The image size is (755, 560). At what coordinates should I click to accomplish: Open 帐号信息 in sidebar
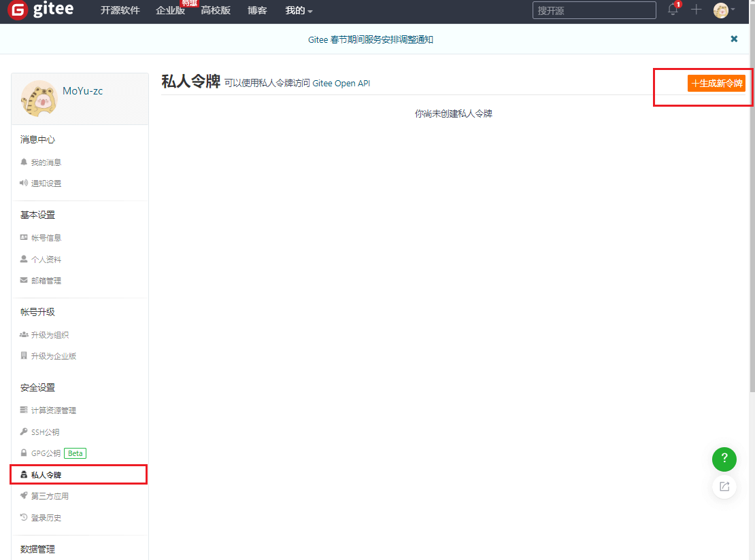click(46, 238)
